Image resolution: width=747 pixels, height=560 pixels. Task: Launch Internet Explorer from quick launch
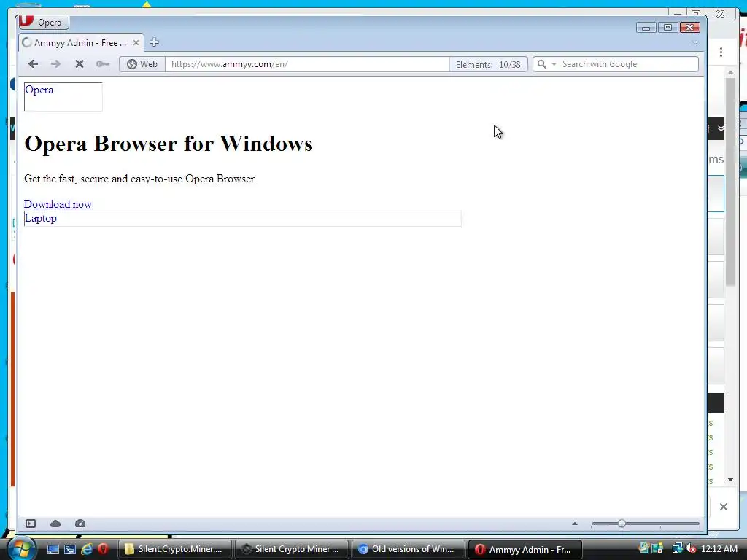(x=86, y=549)
